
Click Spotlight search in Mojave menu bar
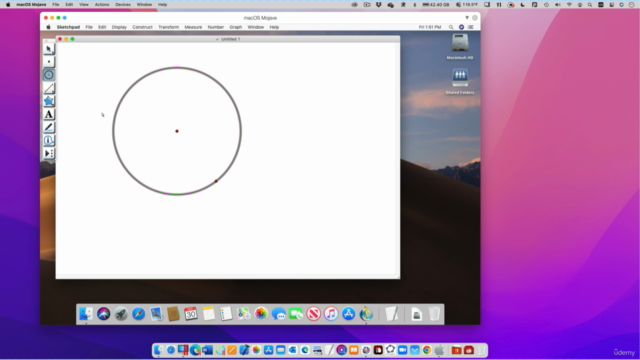click(451, 27)
